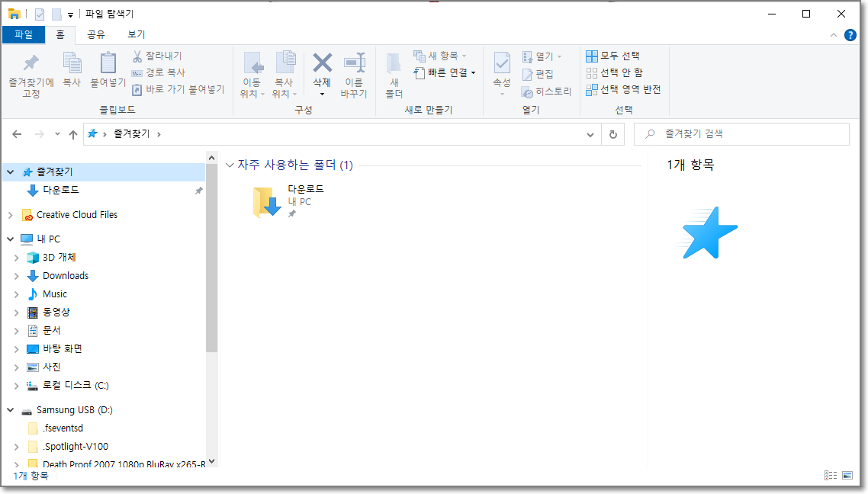This screenshot has width=868, height=494.
Task: Select Music in the sidebar
Action: (55, 294)
